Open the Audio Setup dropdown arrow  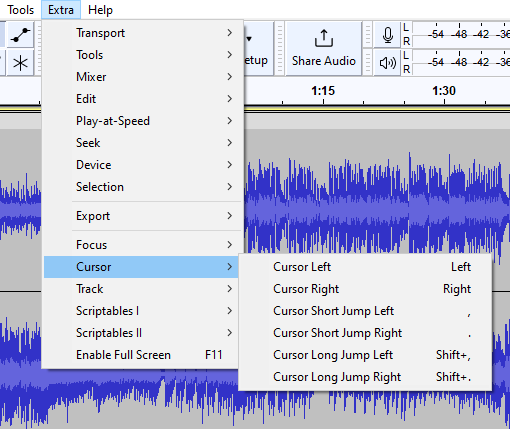[249, 39]
